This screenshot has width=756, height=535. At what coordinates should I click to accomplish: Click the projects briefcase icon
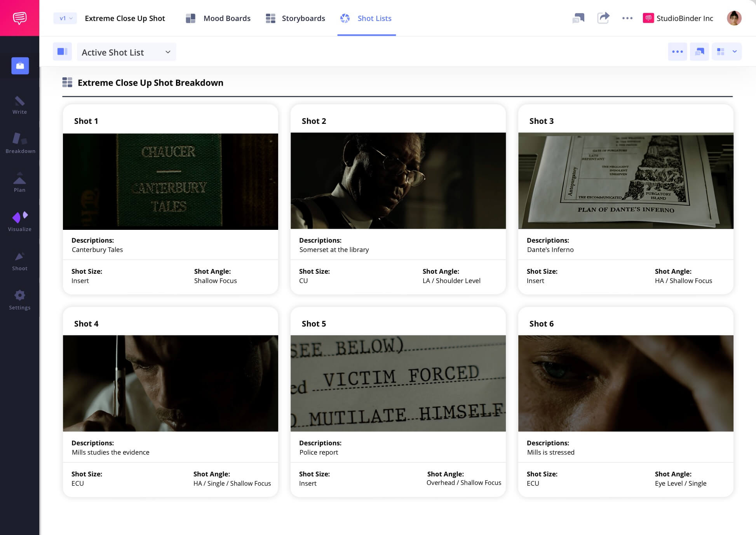20,66
